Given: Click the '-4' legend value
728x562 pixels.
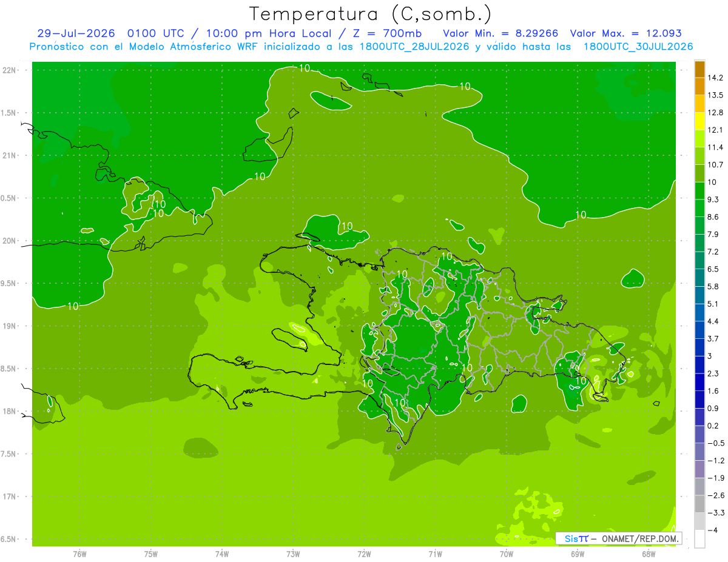Looking at the screenshot, I should [x=712, y=530].
